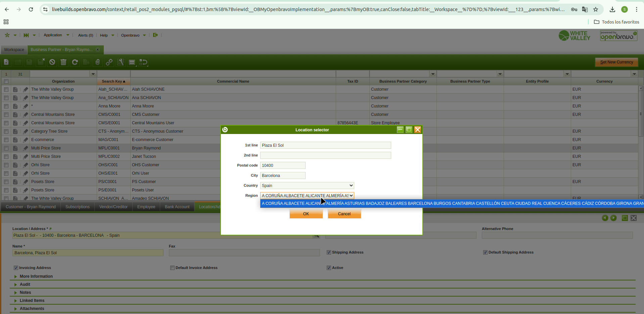Image resolution: width=644 pixels, height=314 pixels.
Task: Switch to the Workspace tab
Action: (x=14, y=50)
